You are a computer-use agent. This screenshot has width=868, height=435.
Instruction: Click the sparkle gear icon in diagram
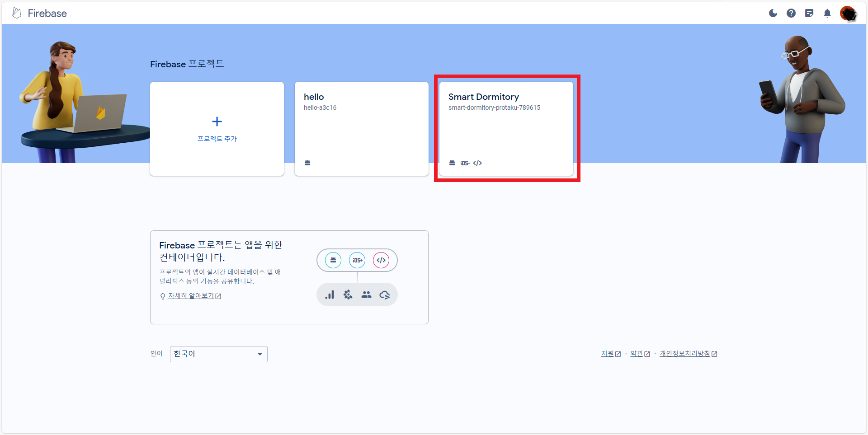pos(348,295)
